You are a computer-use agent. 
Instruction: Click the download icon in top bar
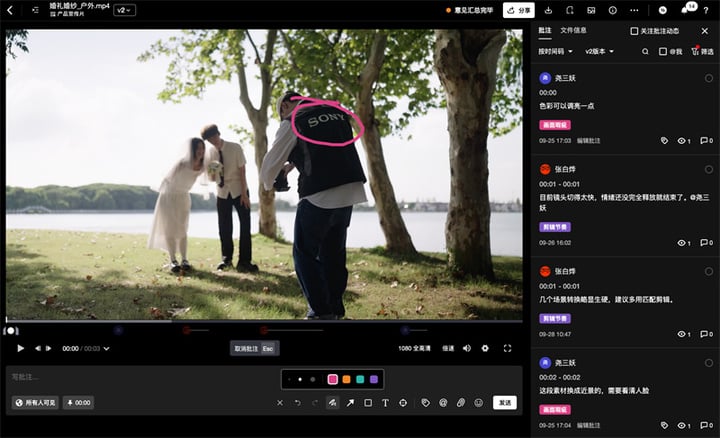pos(548,10)
